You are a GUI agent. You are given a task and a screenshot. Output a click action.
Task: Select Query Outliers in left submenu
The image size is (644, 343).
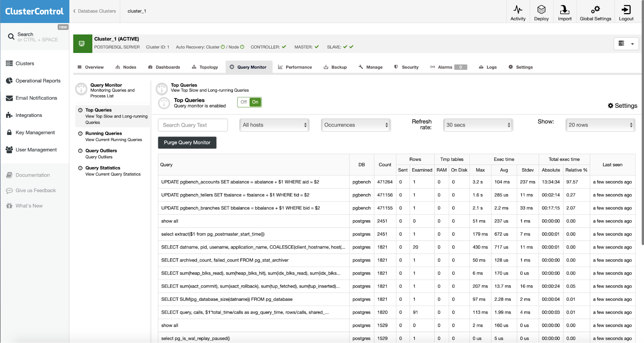coord(113,154)
